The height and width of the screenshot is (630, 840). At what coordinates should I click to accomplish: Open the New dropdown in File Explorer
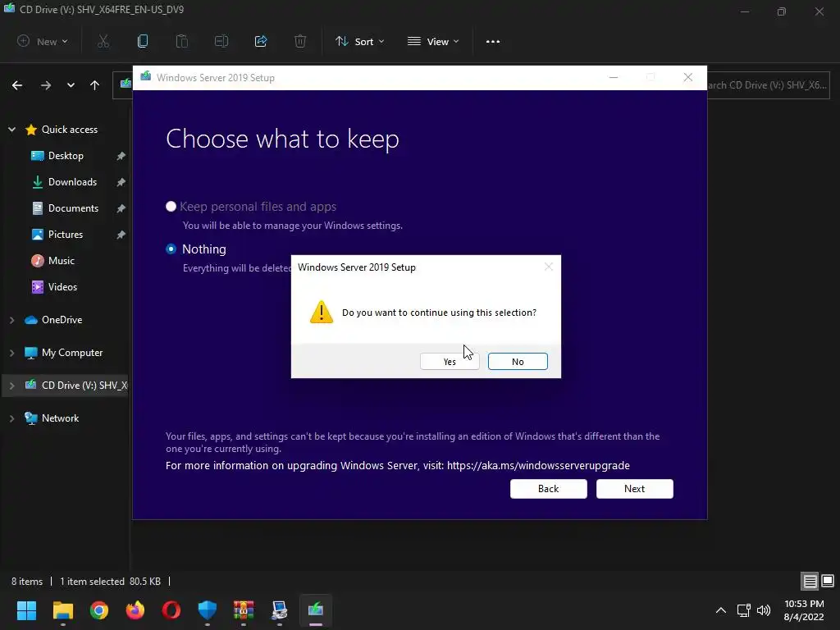(x=43, y=41)
